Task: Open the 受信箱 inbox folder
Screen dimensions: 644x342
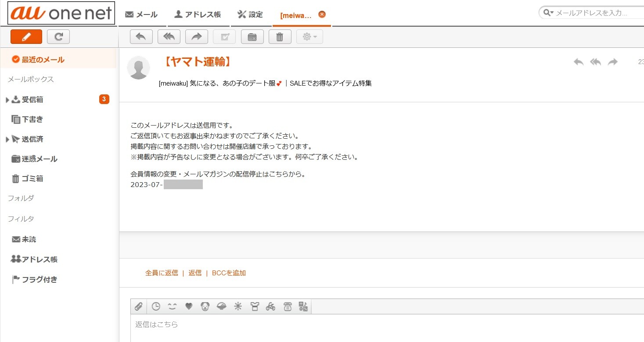Action: point(33,100)
